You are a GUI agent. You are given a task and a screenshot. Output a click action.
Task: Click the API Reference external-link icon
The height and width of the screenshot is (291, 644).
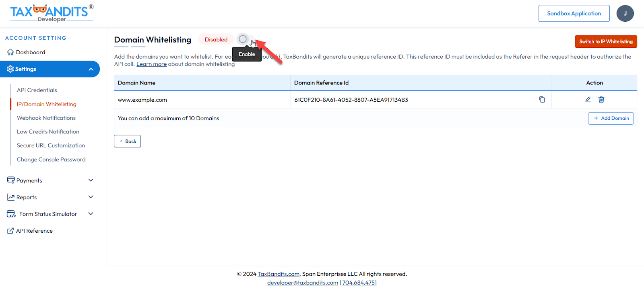click(x=10, y=231)
